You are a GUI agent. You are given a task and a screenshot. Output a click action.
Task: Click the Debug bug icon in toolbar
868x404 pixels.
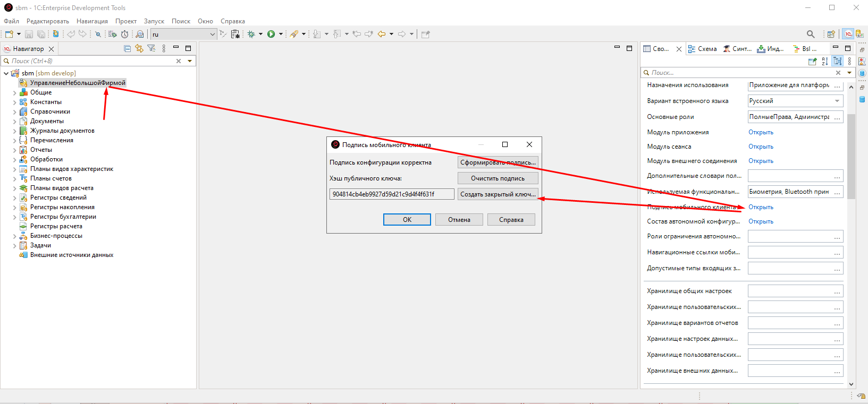click(251, 34)
